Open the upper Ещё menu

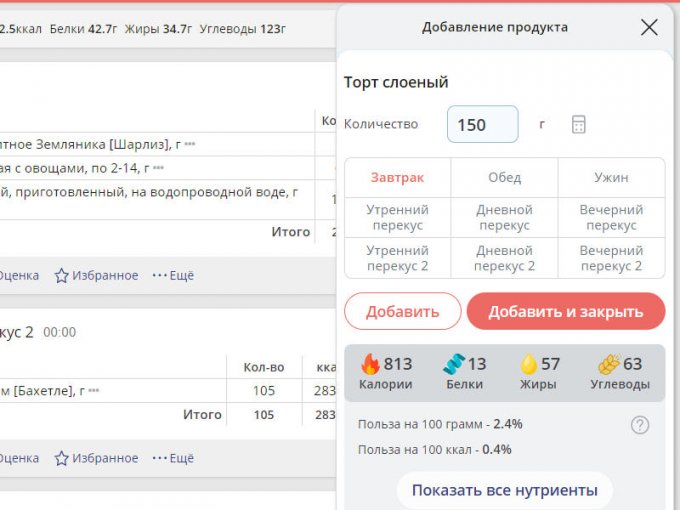[173, 275]
